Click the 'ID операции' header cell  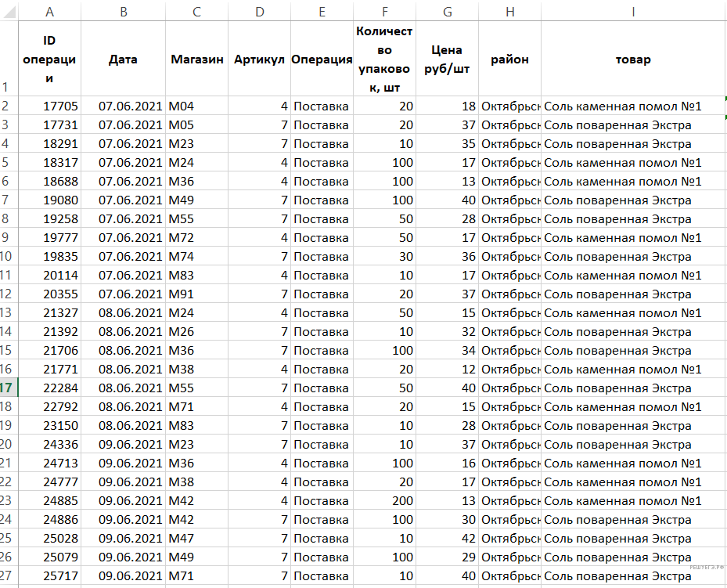(x=49, y=60)
